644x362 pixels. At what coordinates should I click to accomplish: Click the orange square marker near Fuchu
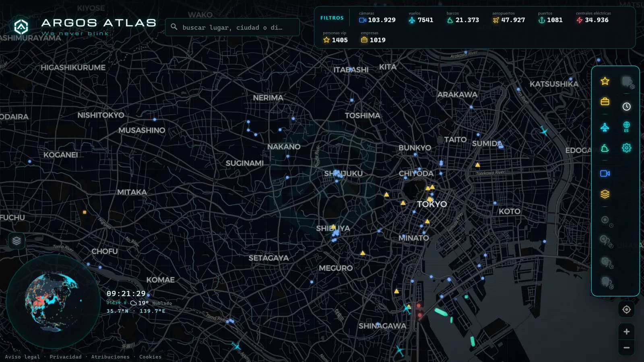[85, 212]
